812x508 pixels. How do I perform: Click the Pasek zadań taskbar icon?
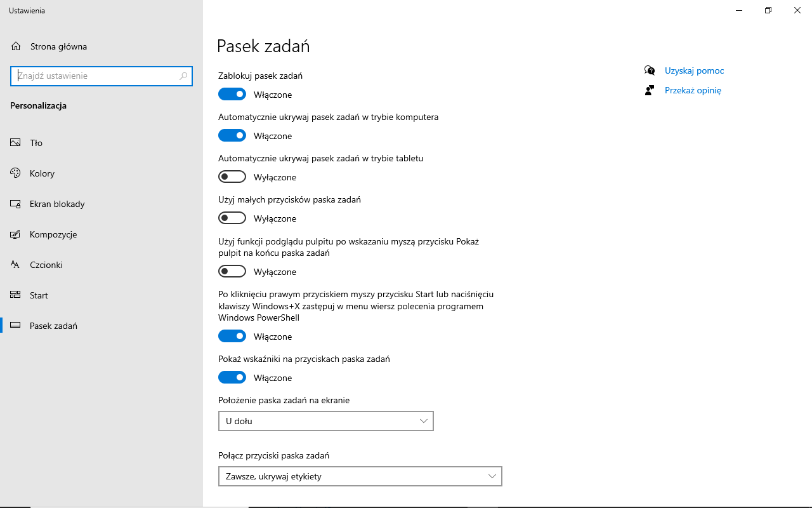pos(16,326)
